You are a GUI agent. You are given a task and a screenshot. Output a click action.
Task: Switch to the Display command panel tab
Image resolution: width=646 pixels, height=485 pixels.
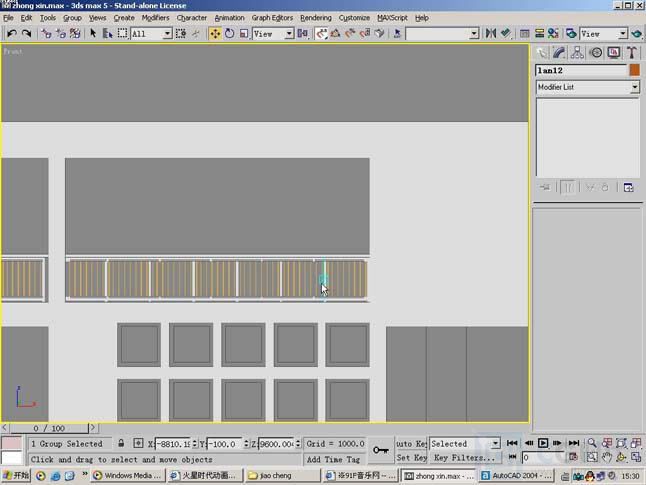click(614, 52)
